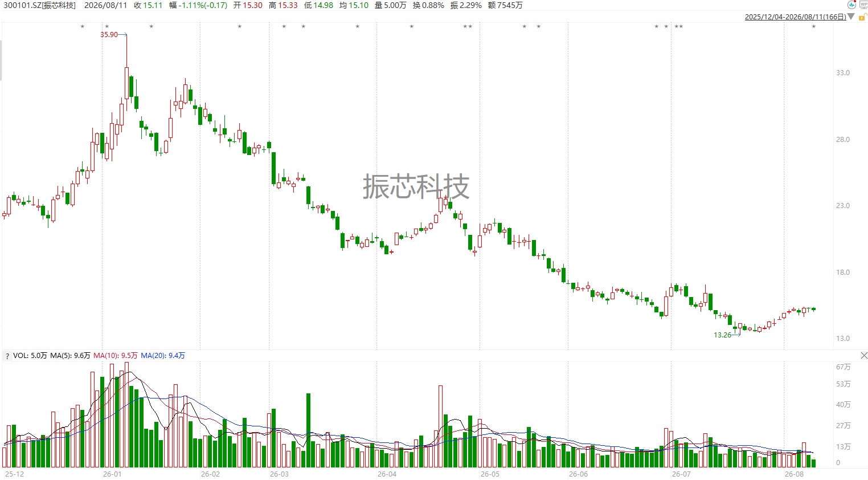Click the date 2026/08/11 in the header
The width and height of the screenshot is (868, 480).
[105, 5]
